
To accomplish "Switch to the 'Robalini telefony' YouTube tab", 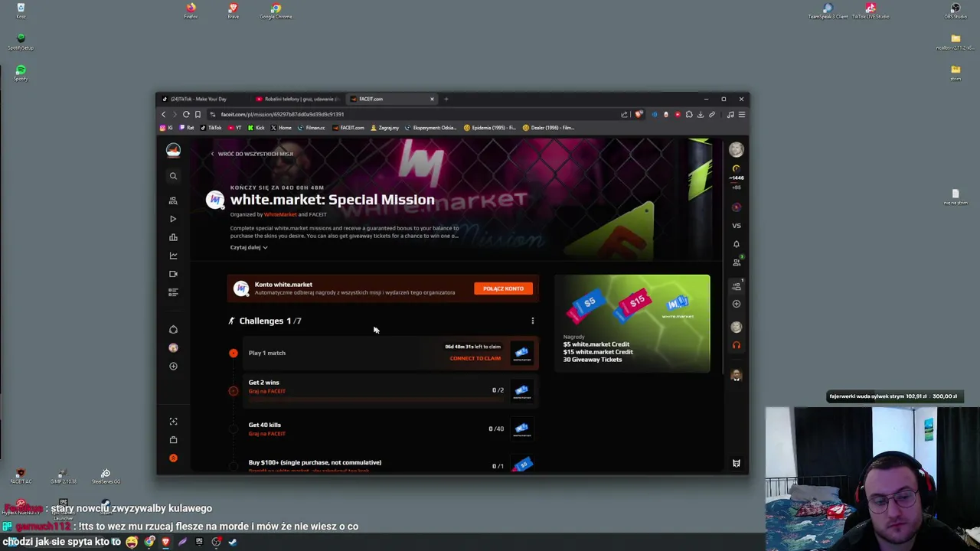I will click(x=297, y=99).
